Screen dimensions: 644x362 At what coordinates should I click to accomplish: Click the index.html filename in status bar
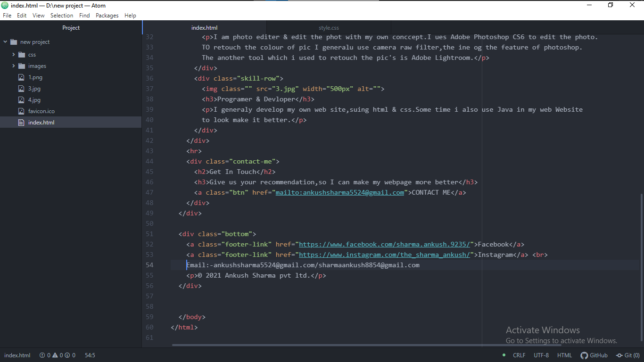[17, 355]
